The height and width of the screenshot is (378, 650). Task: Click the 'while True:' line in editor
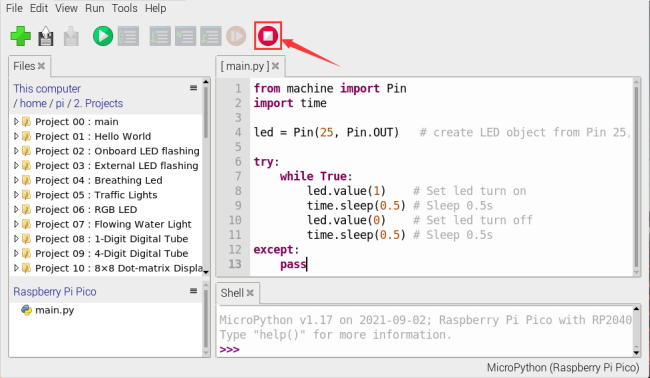(x=316, y=176)
